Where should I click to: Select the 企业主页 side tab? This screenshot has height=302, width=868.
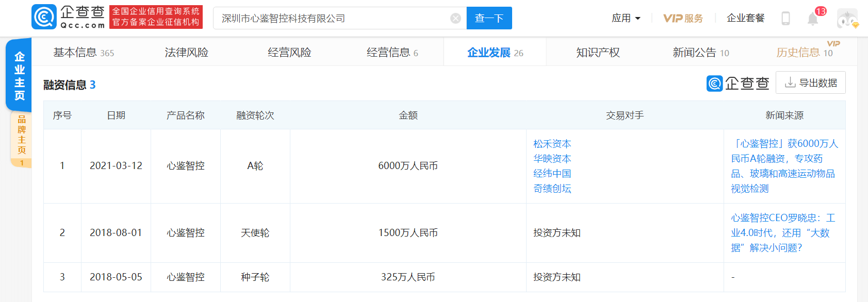pyautogui.click(x=20, y=75)
